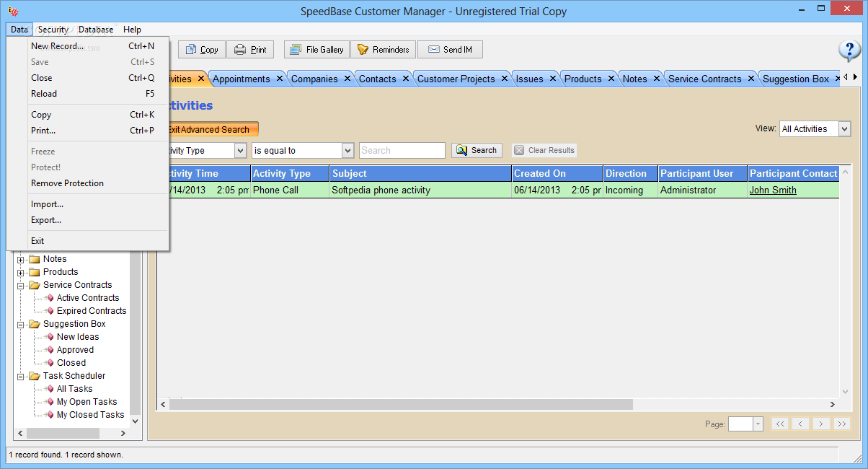Close the Contacts tab
Screen dimensions: 868x469
[406, 79]
